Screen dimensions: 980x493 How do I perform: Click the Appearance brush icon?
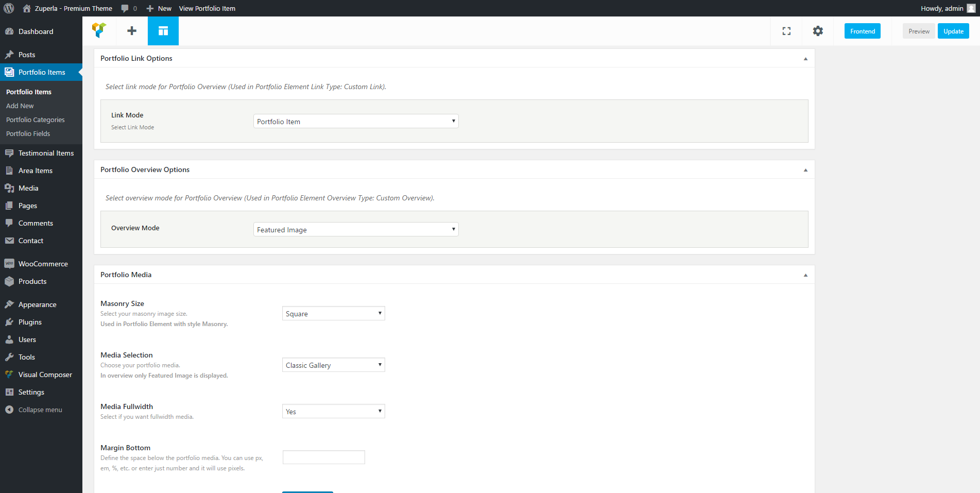pyautogui.click(x=9, y=304)
